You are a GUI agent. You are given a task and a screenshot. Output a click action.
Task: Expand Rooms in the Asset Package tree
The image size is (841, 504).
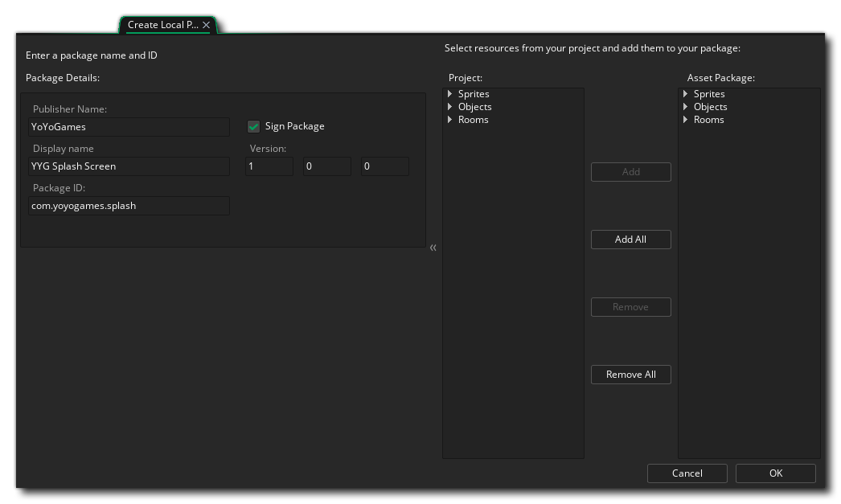pyautogui.click(x=685, y=119)
